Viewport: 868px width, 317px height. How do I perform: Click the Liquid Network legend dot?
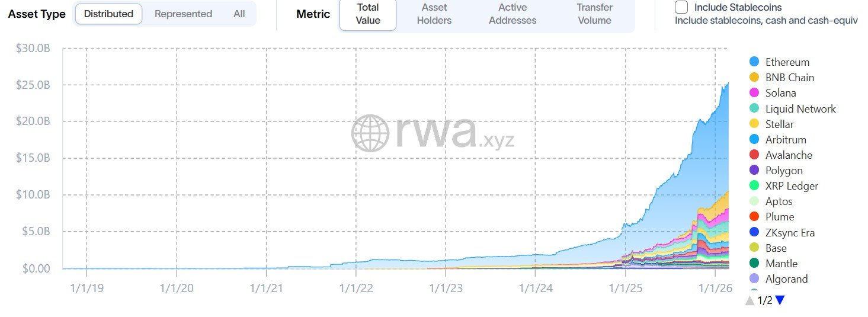(x=754, y=108)
